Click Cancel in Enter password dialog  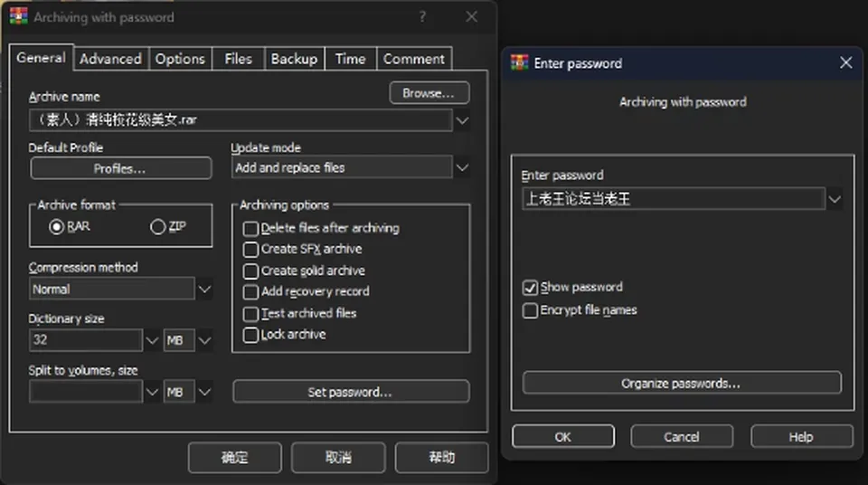click(682, 437)
